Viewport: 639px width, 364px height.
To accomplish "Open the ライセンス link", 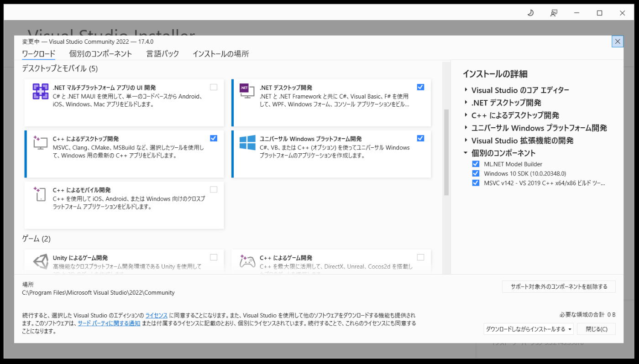I will click(157, 315).
